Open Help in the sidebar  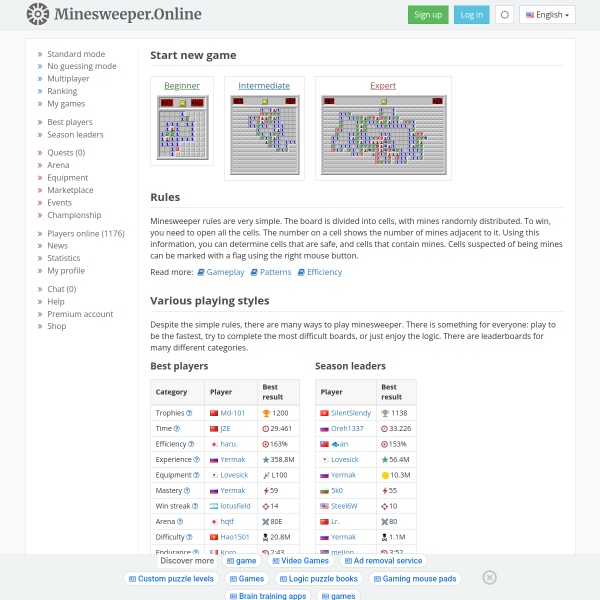[56, 302]
